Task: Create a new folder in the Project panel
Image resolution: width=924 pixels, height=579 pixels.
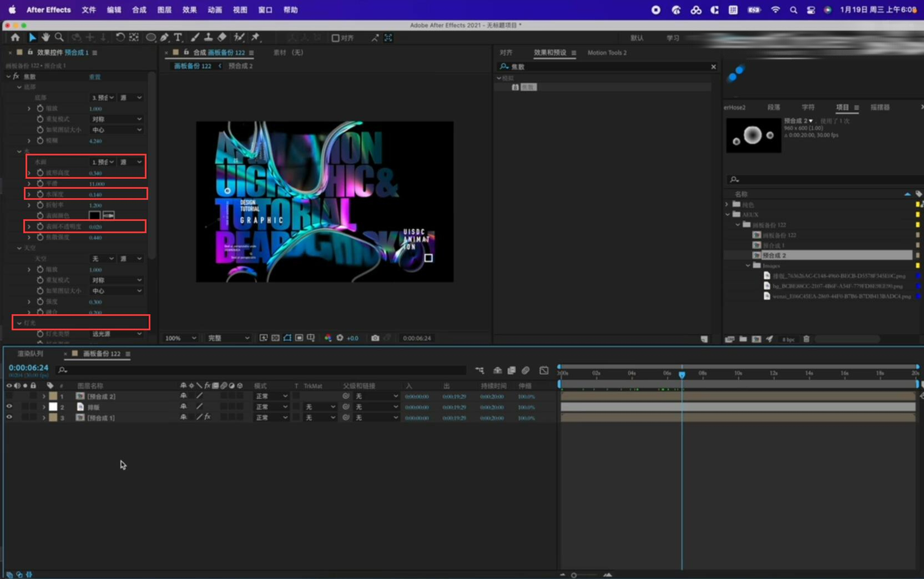Action: coord(743,339)
